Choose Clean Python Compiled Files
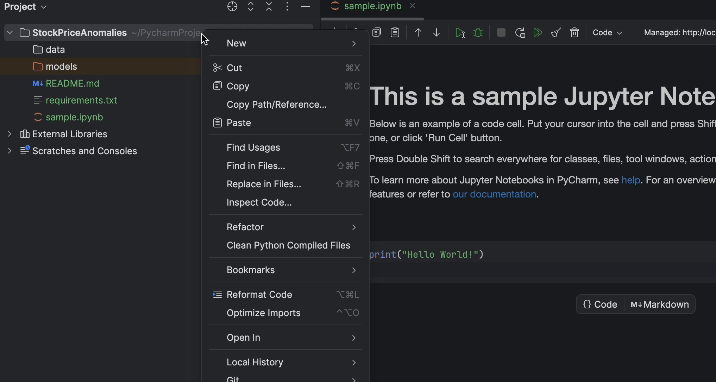716x382 pixels. (x=285, y=245)
